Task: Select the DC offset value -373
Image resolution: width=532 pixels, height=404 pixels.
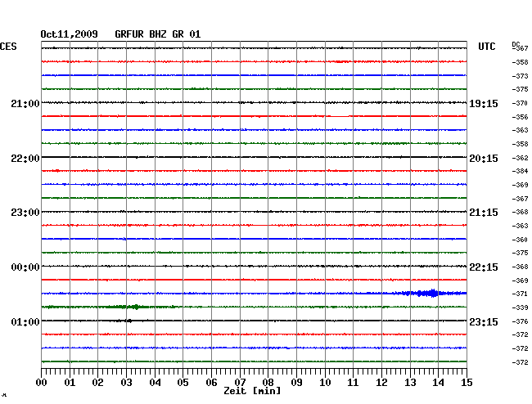Action: click(520, 76)
